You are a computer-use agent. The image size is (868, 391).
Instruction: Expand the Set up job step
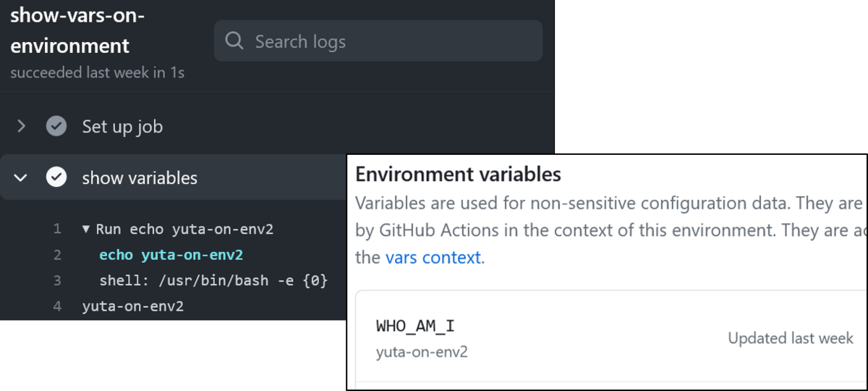(21, 127)
